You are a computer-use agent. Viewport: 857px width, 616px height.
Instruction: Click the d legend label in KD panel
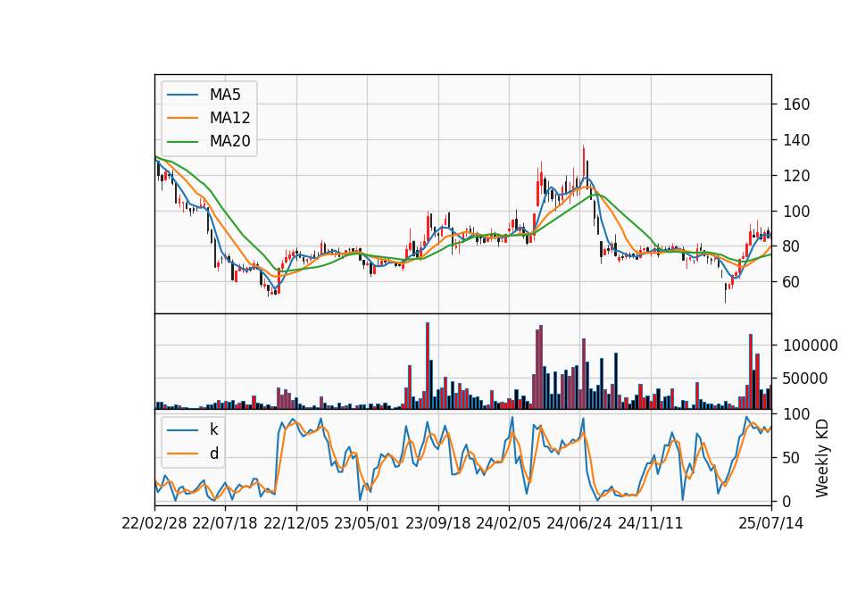click(213, 454)
